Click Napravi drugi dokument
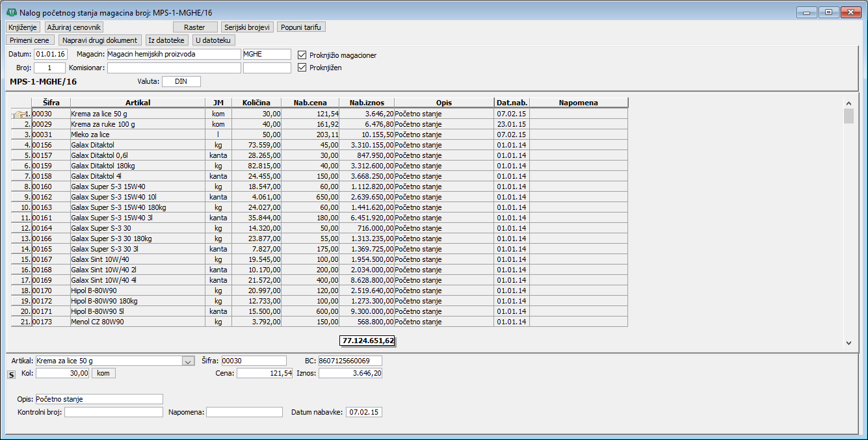This screenshot has width=868, height=440. tap(99, 40)
